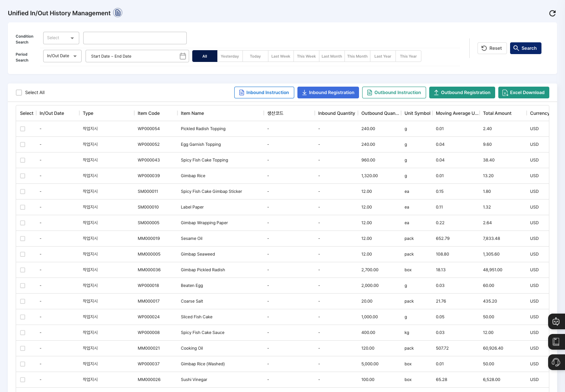Click moving average value 652.79
Image resolution: width=565 pixels, height=392 pixels.
click(x=443, y=239)
